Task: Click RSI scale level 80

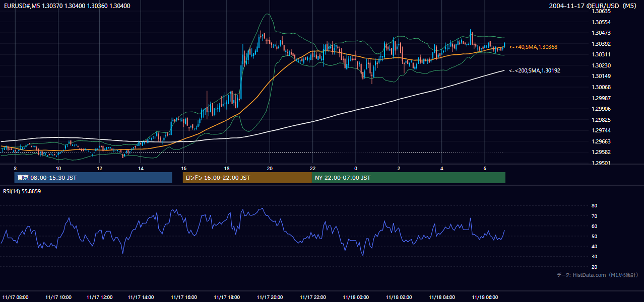Action: (594, 206)
